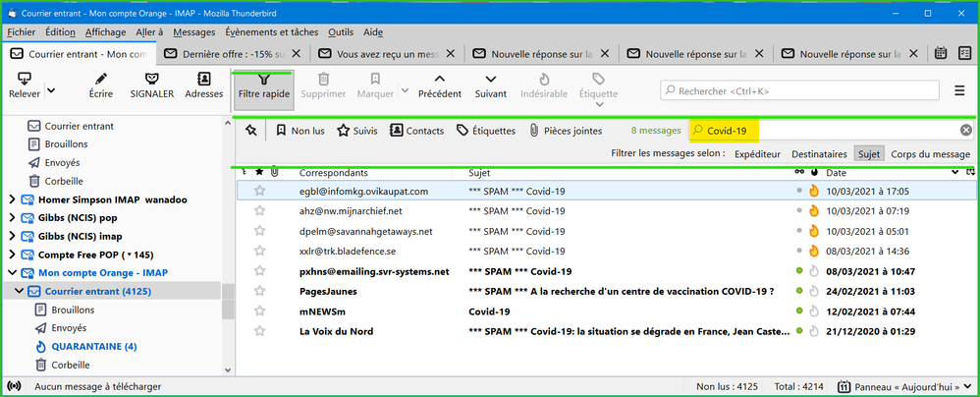Go to Précédent message
The height and width of the screenshot is (397, 980).
(x=439, y=79)
